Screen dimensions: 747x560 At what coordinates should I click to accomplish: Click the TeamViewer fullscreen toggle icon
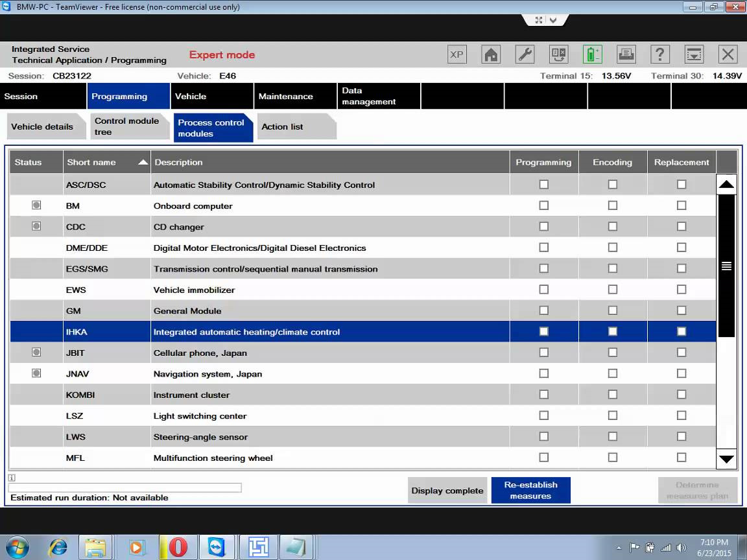538,20
